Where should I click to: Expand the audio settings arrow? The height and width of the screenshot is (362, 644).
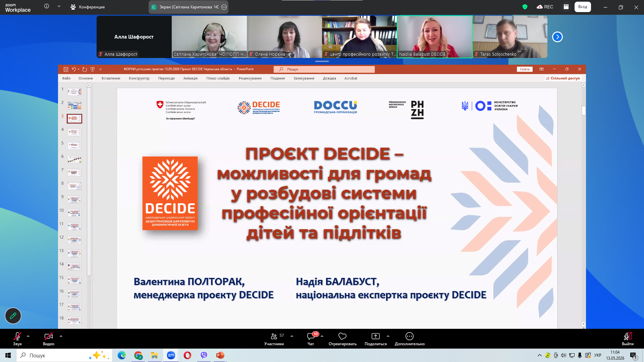pyautogui.click(x=28, y=336)
